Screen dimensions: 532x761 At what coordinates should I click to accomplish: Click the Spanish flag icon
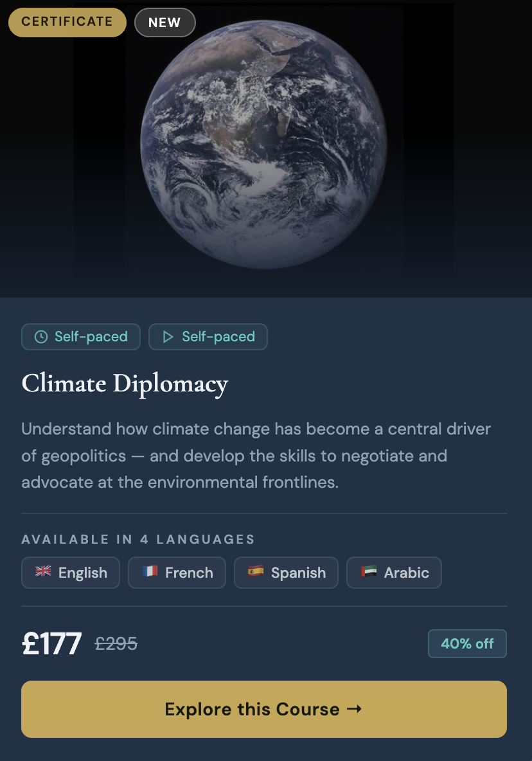[256, 571]
